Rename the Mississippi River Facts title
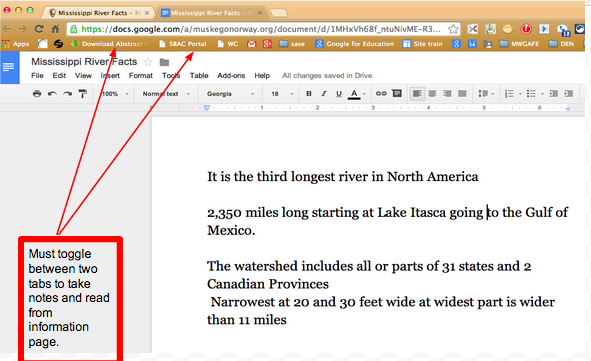 [84, 61]
